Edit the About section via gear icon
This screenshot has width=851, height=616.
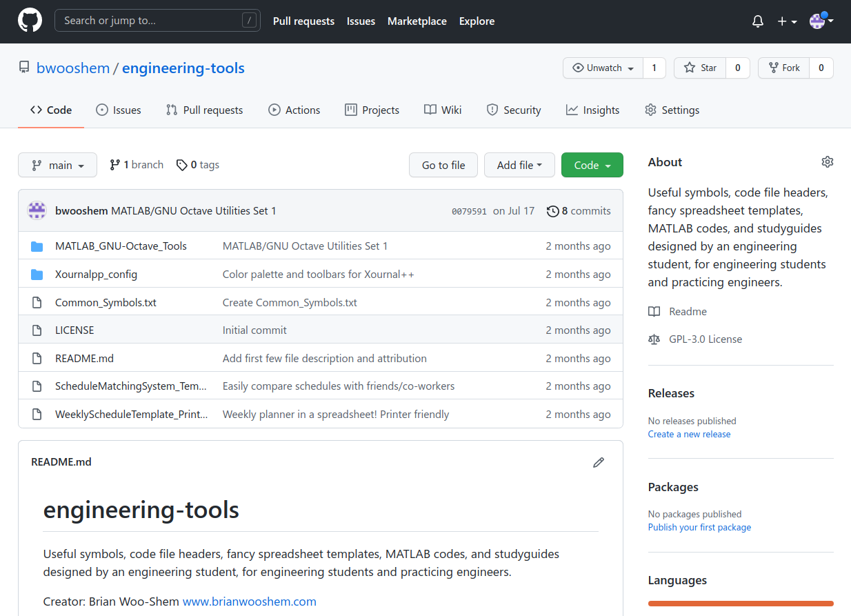coord(828,162)
